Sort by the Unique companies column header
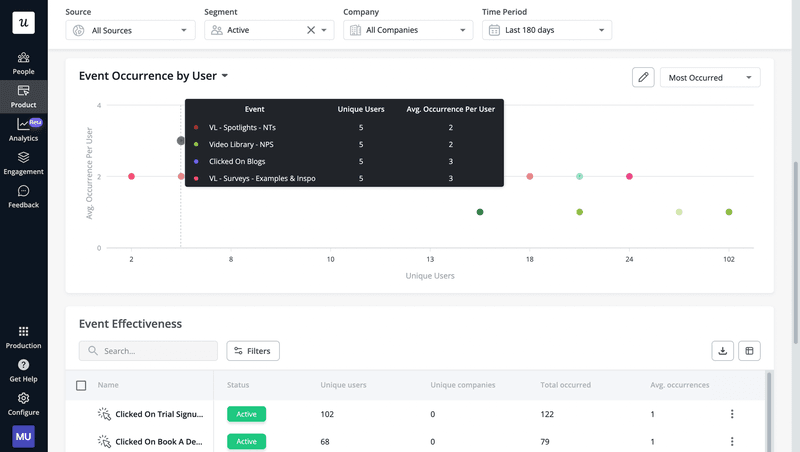 pos(463,385)
